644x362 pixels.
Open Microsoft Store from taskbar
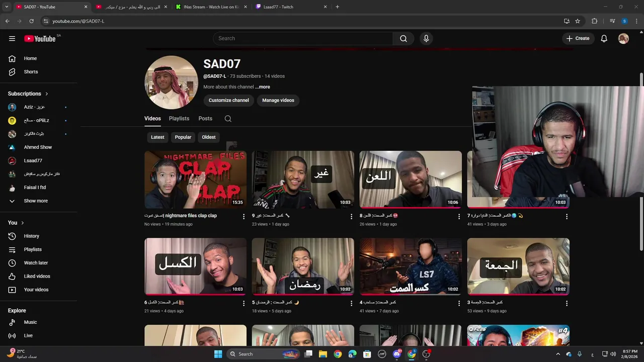(x=367, y=354)
